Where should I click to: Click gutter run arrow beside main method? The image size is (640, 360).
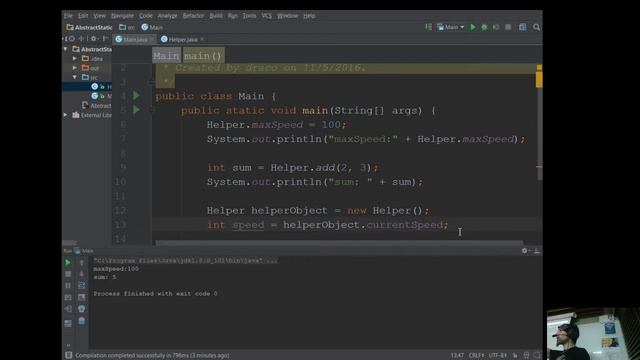click(x=136, y=110)
